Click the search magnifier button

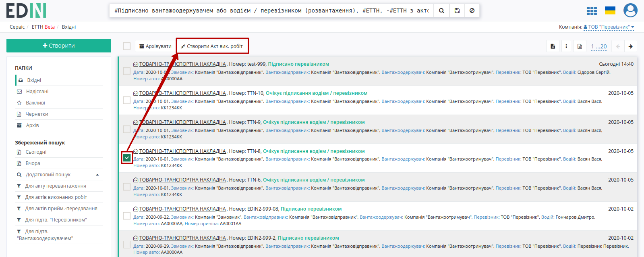(441, 10)
